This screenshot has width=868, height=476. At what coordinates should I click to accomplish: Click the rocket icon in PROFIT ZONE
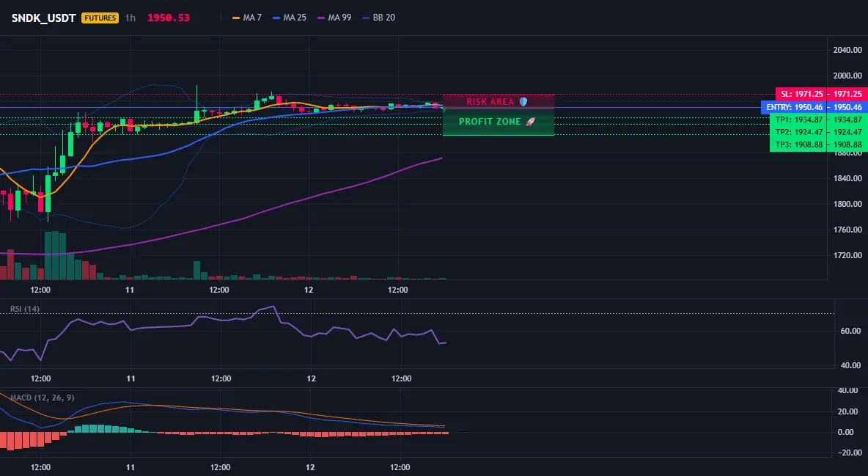pos(530,121)
